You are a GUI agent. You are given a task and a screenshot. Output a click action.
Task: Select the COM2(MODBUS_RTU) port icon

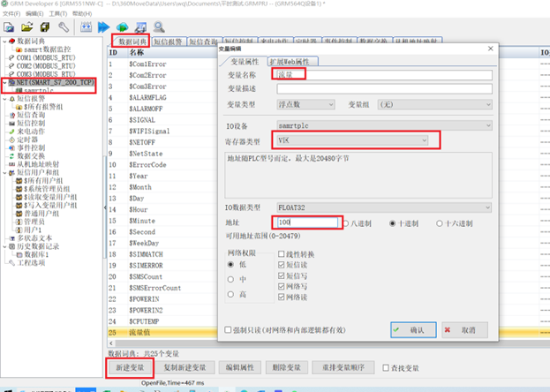tap(11, 66)
